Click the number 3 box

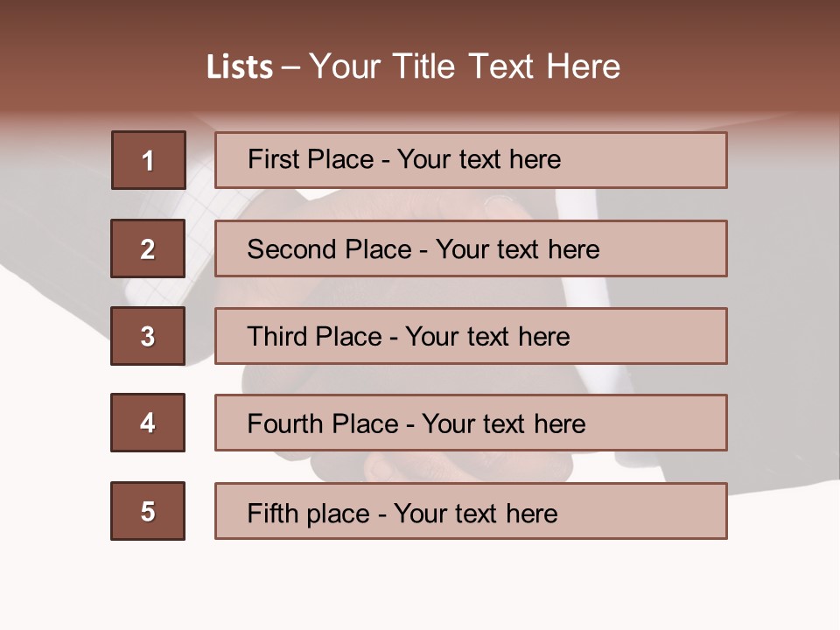click(148, 336)
